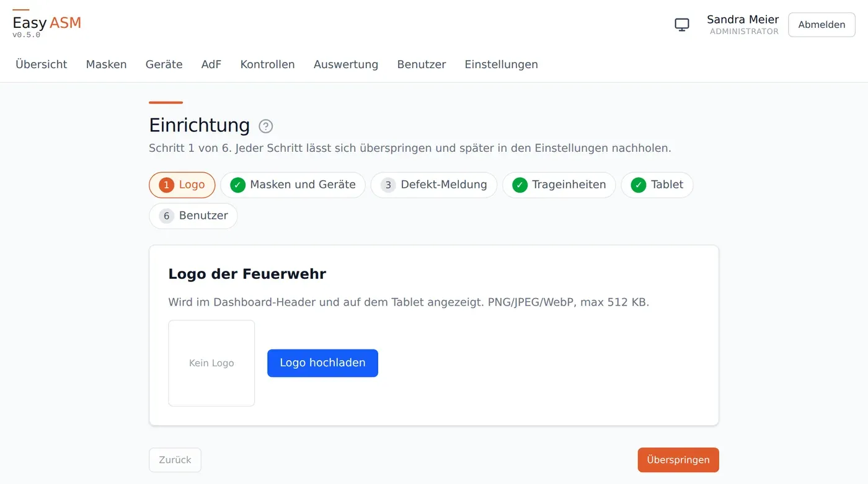The image size is (868, 484).
Task: Click the Sandra Meier user name
Action: pos(743,20)
